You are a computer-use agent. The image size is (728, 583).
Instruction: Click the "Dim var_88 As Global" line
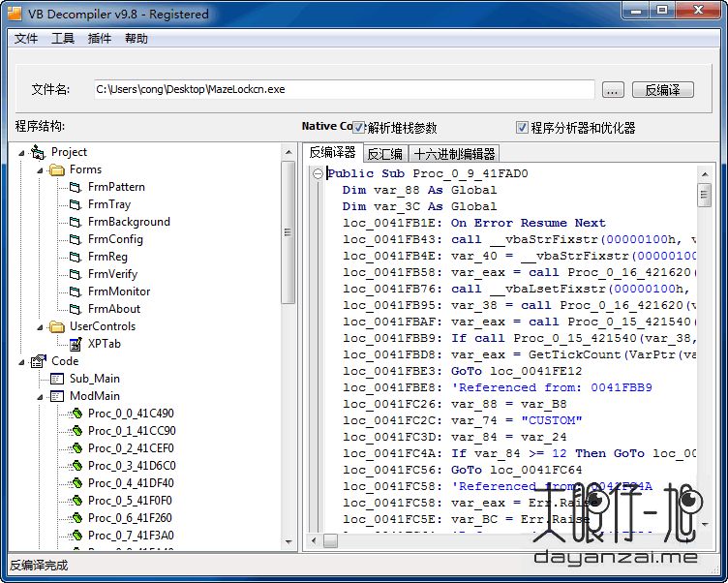(x=420, y=190)
